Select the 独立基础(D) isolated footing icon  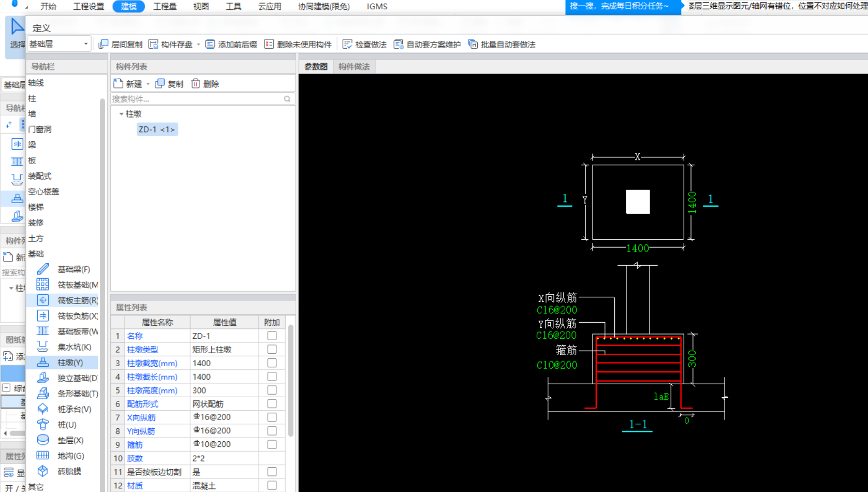coord(43,378)
